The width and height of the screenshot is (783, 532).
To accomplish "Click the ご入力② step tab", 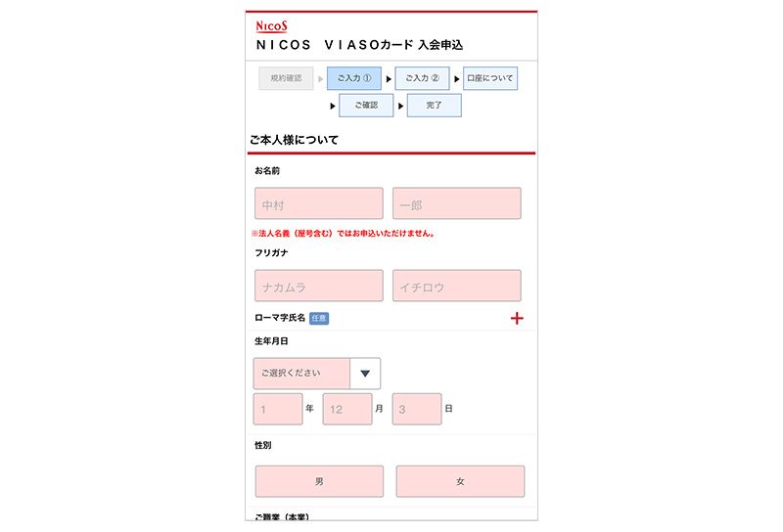I will 422,78.
